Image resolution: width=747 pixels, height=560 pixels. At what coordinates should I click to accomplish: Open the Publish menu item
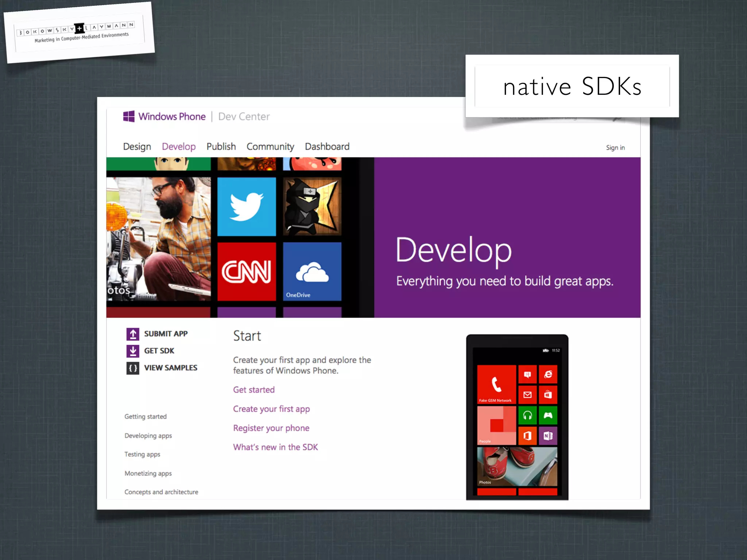[221, 147]
